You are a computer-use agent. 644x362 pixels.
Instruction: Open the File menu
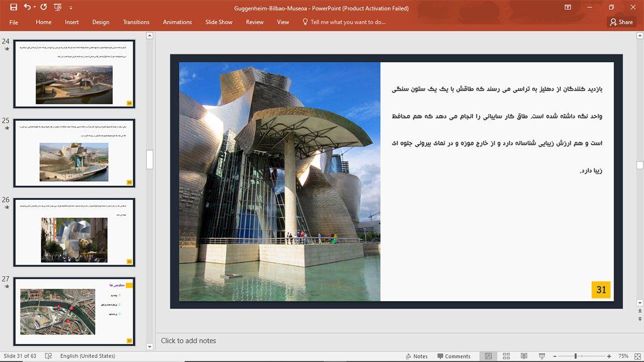pos(14,22)
